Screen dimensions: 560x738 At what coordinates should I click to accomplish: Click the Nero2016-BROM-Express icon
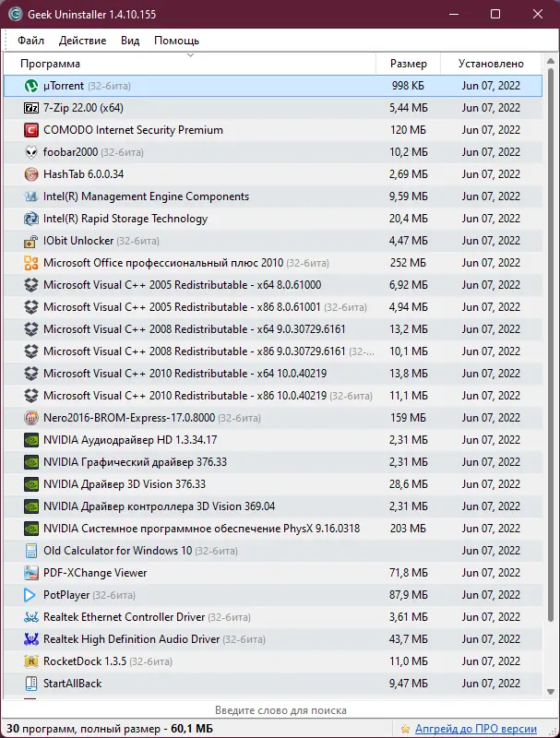[31, 418]
